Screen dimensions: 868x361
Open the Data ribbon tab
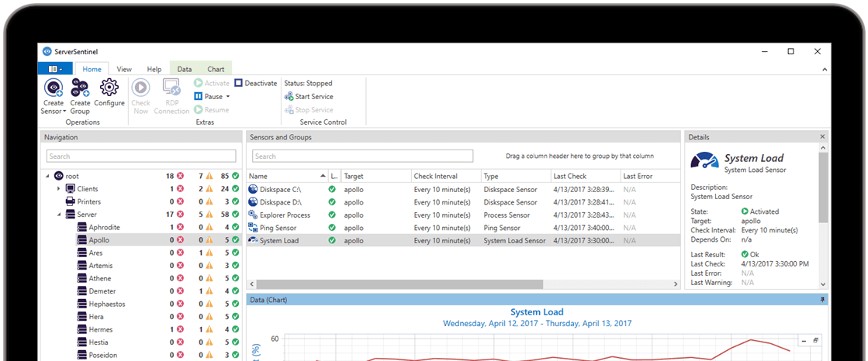click(185, 69)
